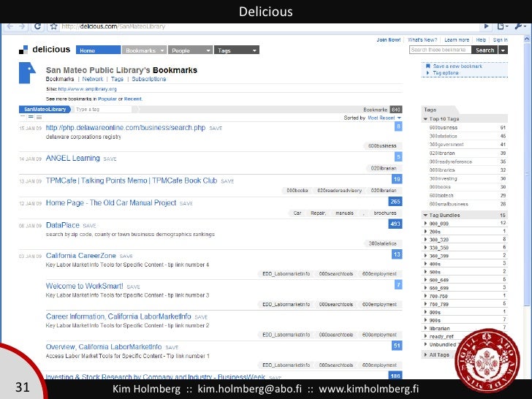
Task: Click the browser forward arrow
Action: click(22, 26)
